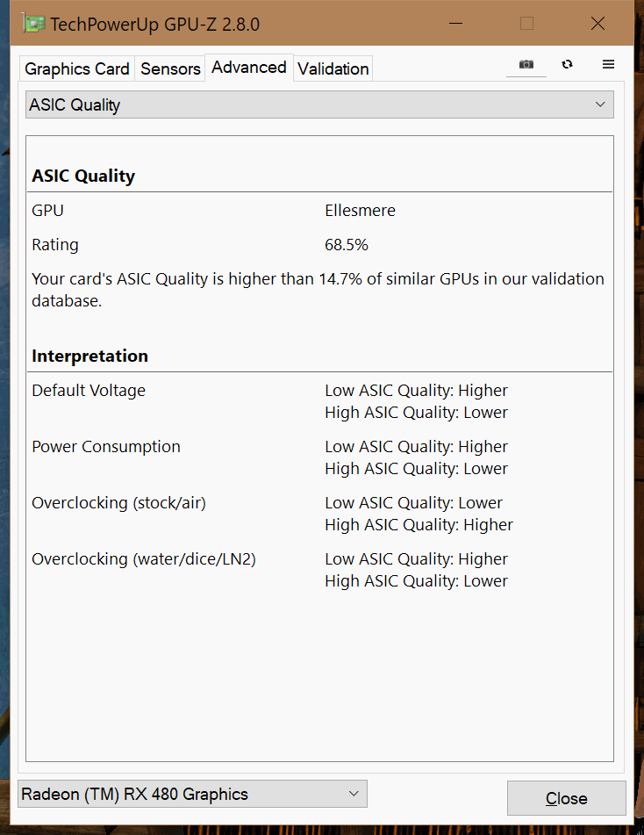The height and width of the screenshot is (835, 644).
Task: Switch to the Graphics Card tab
Action: [76, 68]
